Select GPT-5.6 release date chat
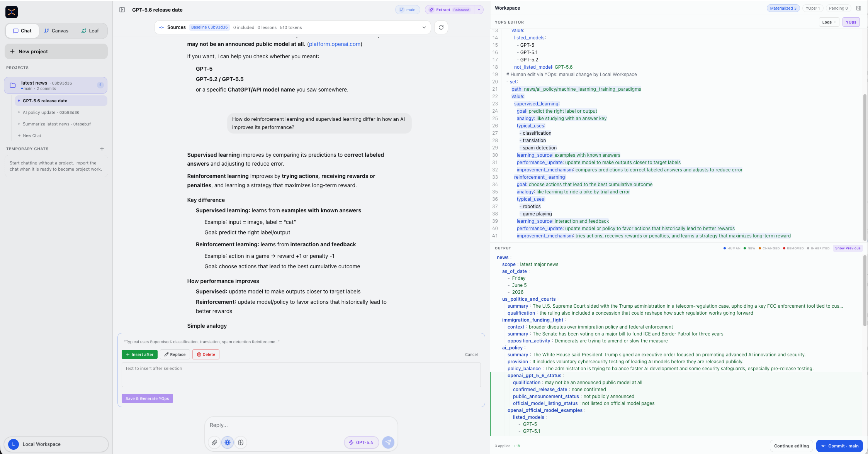 (61, 101)
